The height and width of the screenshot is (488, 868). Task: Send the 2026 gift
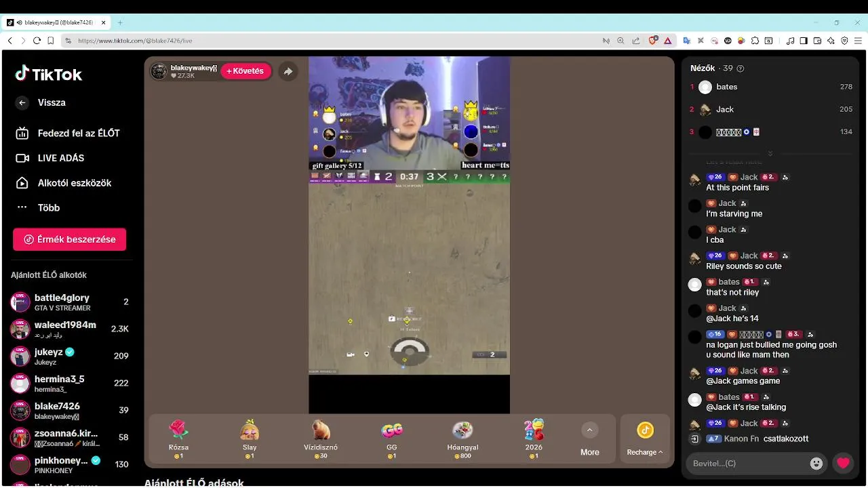point(534,439)
